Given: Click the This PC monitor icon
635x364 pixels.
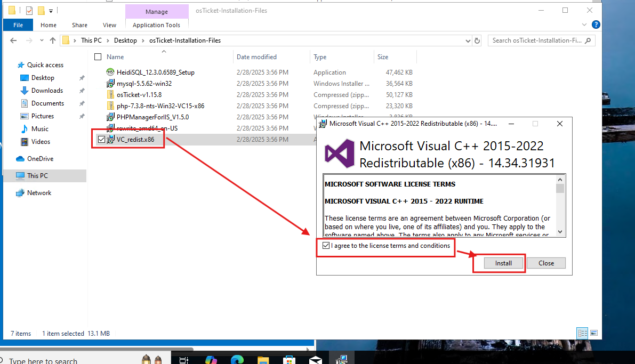Looking at the screenshot, I should tap(20, 176).
